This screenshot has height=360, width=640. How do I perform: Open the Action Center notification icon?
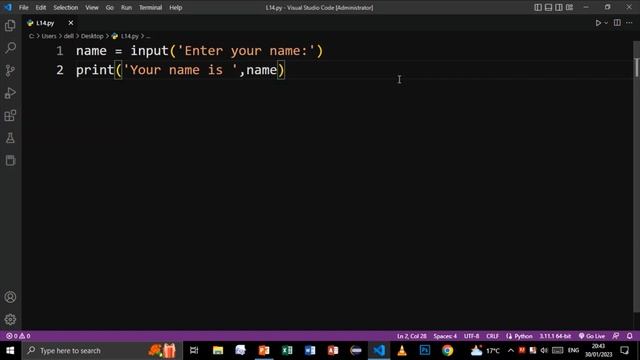[624, 350]
